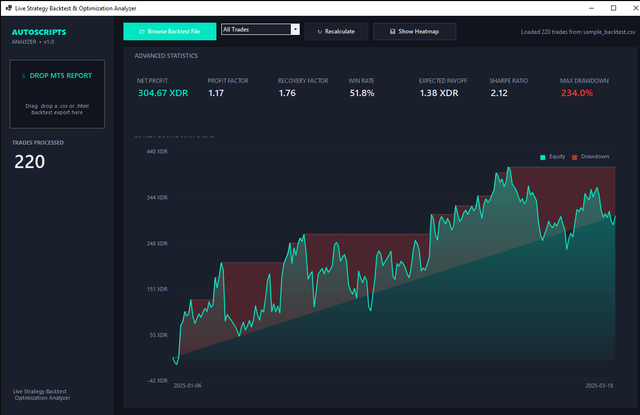
Task: Click the Equity legend teal swatch
Action: click(542, 157)
